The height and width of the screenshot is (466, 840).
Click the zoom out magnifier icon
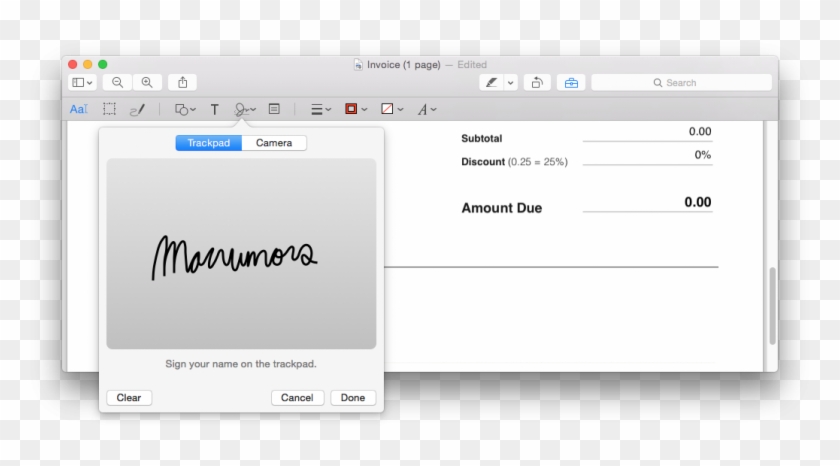click(117, 82)
